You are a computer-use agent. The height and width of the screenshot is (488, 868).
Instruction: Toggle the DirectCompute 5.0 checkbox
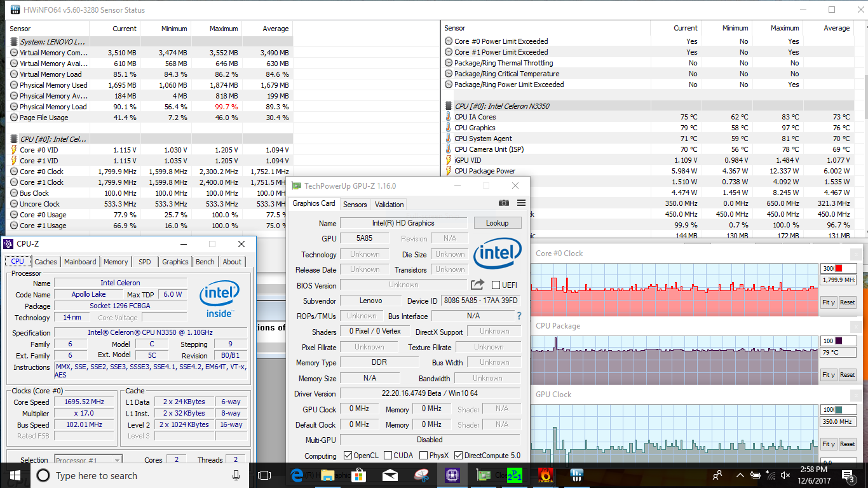458,456
